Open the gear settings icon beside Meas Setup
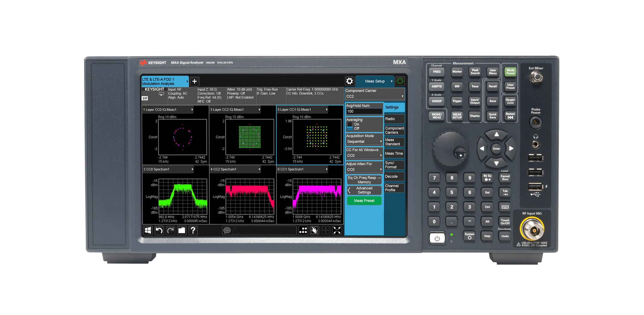Viewport: 644px width, 315px height. click(x=349, y=81)
